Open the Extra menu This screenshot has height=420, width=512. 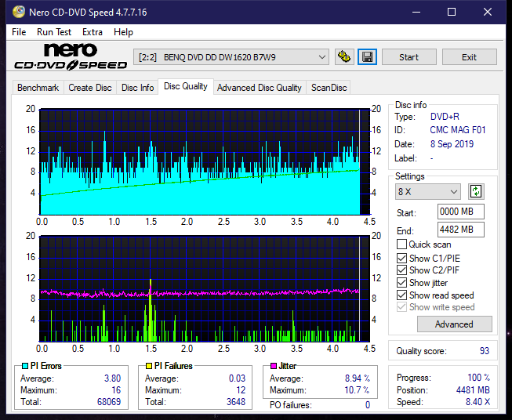(93, 32)
